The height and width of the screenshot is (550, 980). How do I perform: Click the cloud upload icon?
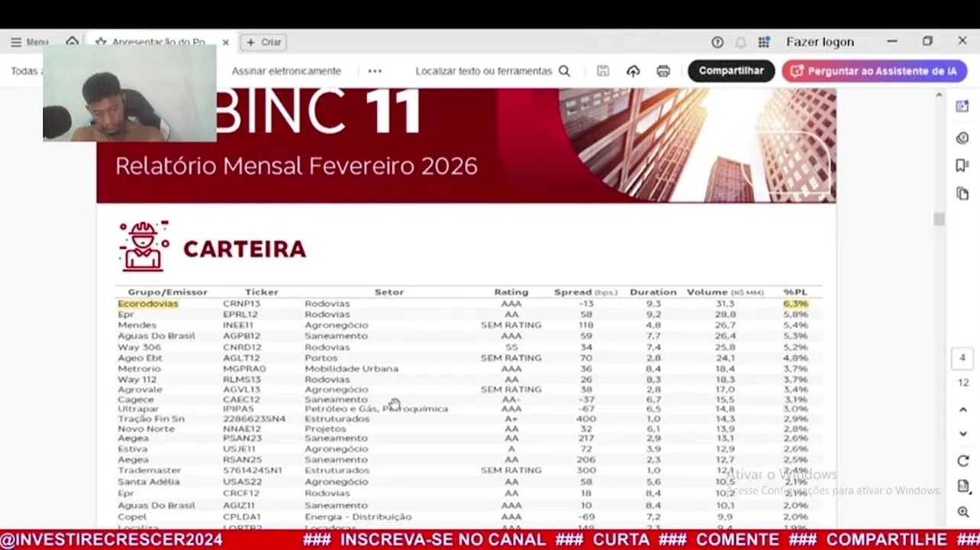(x=633, y=71)
